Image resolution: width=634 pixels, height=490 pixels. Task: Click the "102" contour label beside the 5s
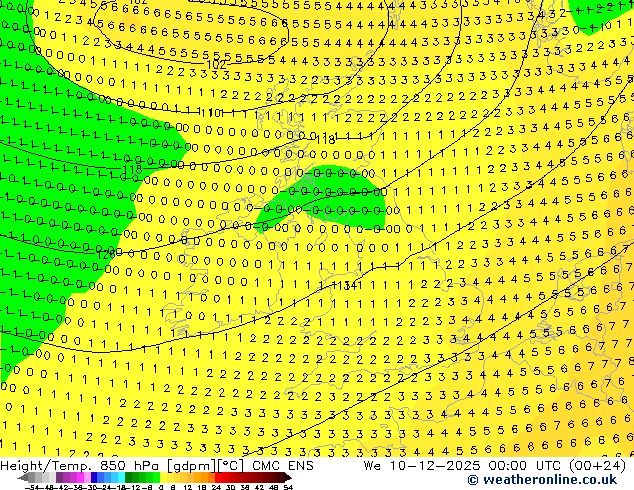point(216,64)
